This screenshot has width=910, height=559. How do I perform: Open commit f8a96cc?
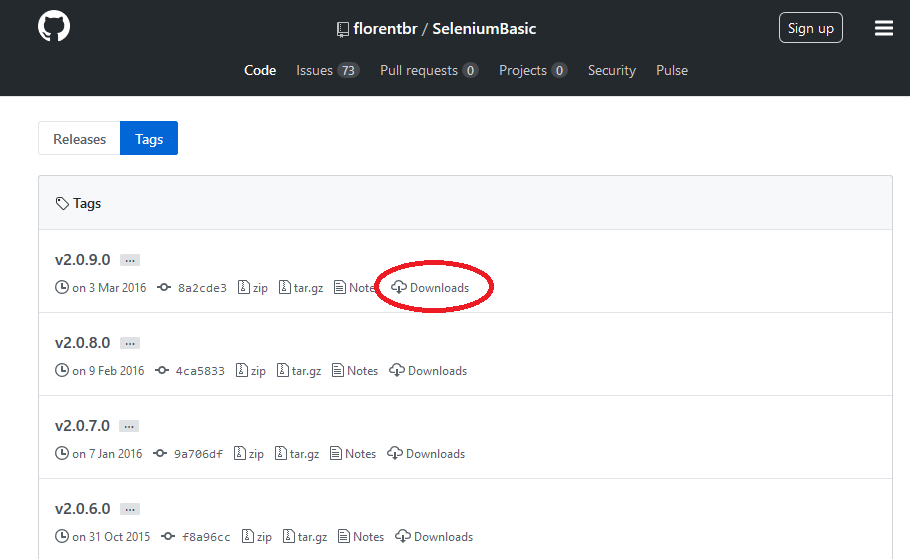point(206,537)
